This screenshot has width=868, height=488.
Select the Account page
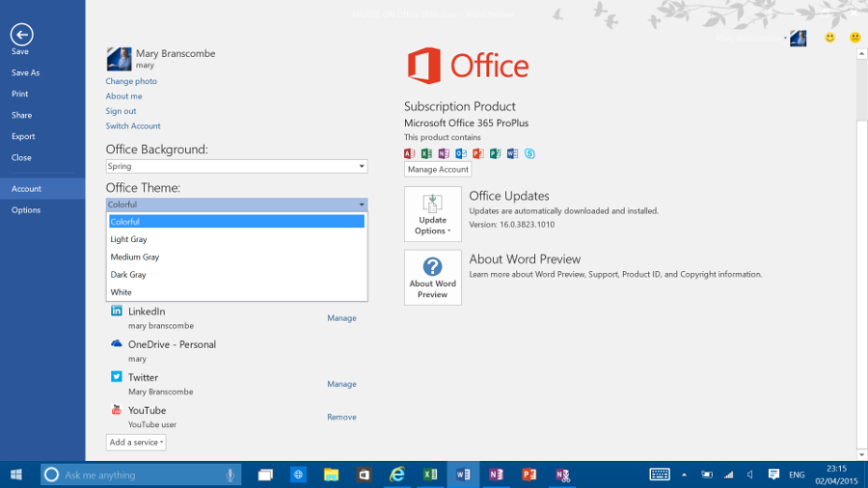point(42,189)
